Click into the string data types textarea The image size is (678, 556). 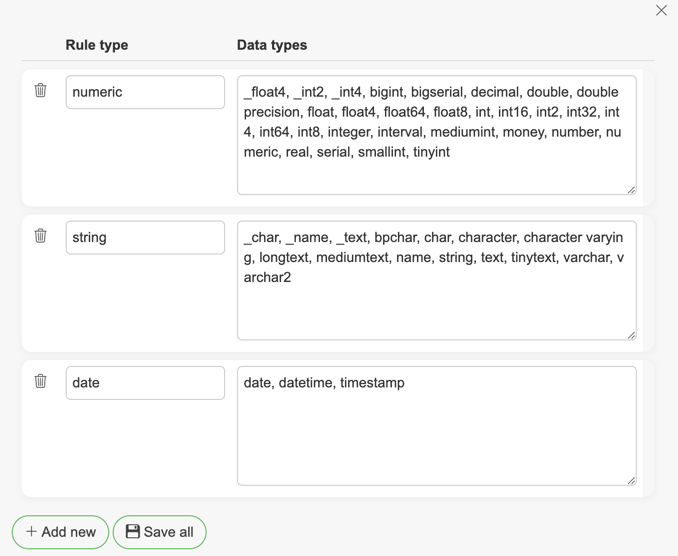coord(436,281)
